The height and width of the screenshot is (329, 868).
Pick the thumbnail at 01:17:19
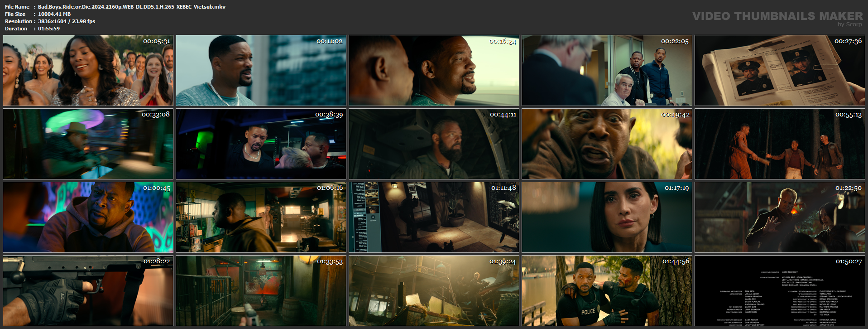(607, 217)
